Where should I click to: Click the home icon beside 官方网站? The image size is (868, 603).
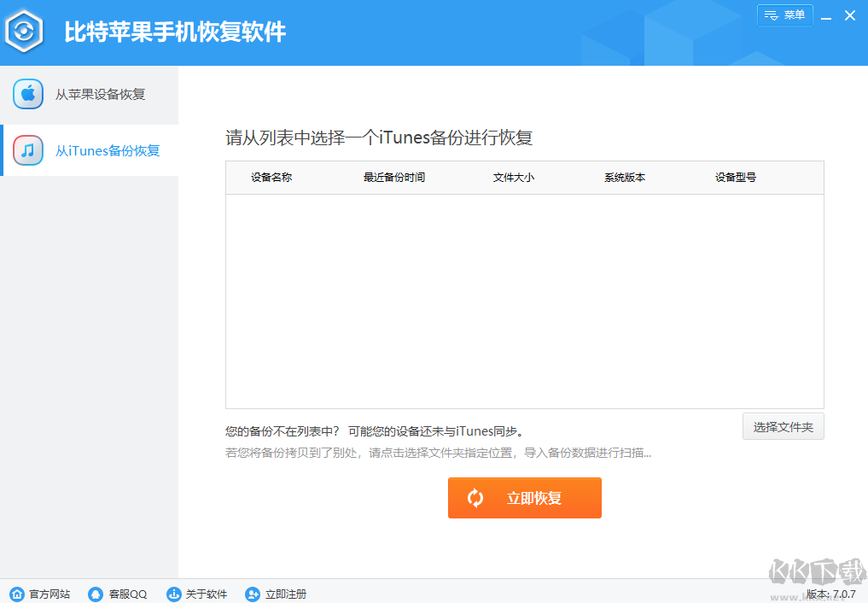[15, 594]
